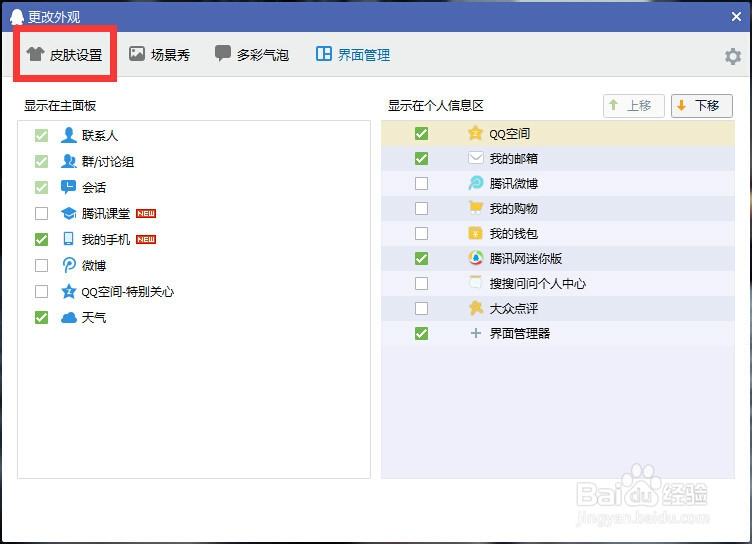This screenshot has width=752, height=544.
Task: Click the 联系人 contact person icon
Action: 69,135
